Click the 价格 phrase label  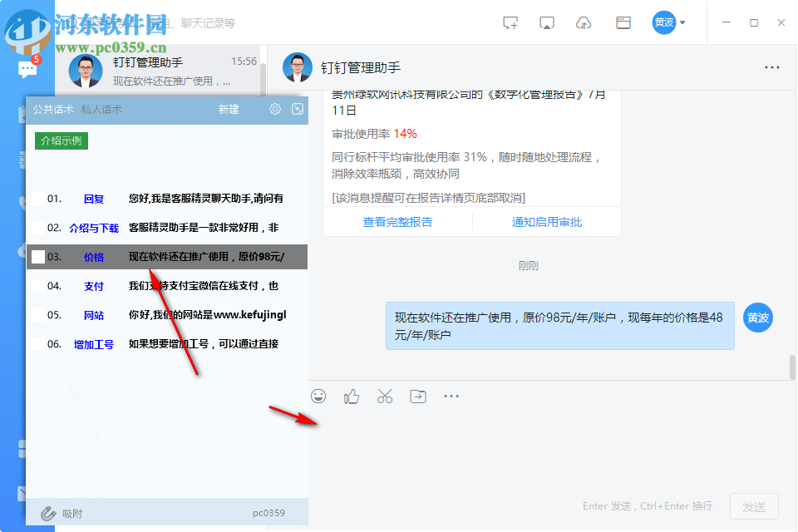94,257
